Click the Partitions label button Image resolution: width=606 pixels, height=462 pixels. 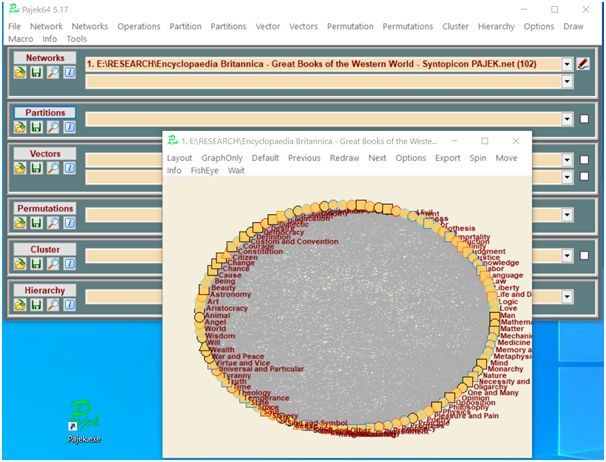(45, 113)
